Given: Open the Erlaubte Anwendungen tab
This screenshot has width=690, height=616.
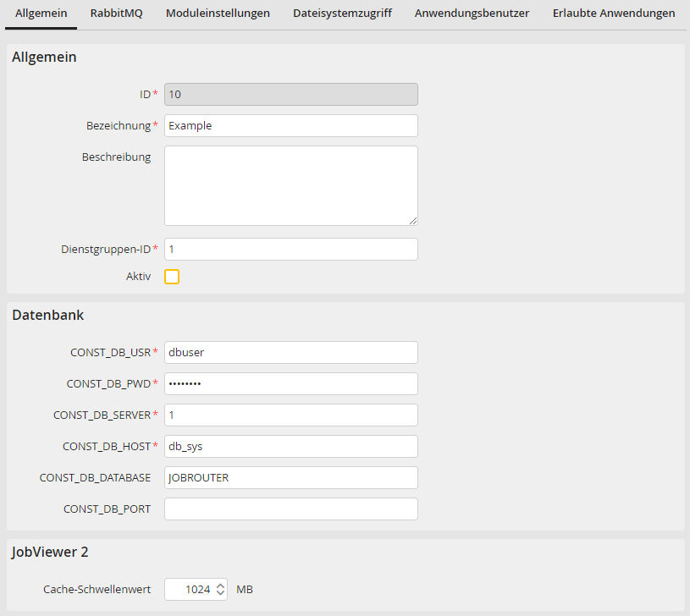Looking at the screenshot, I should pyautogui.click(x=610, y=14).
